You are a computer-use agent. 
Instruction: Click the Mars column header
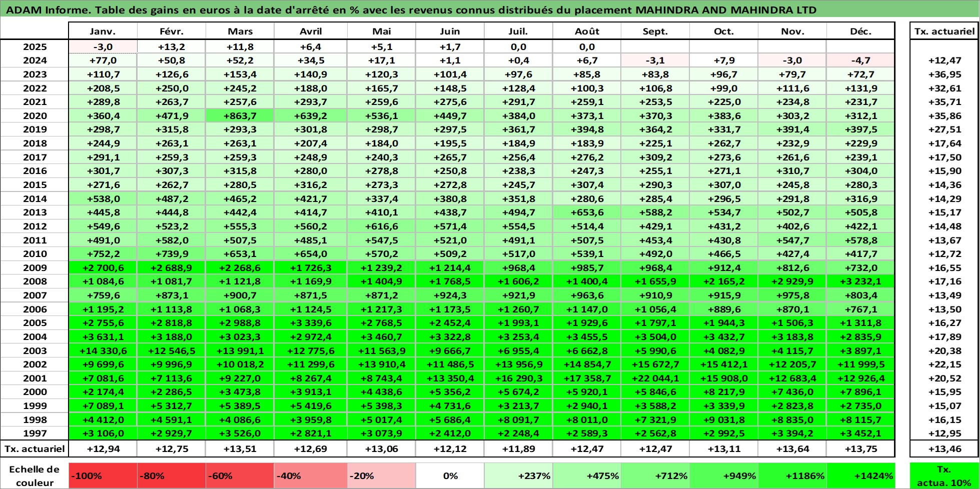click(240, 31)
